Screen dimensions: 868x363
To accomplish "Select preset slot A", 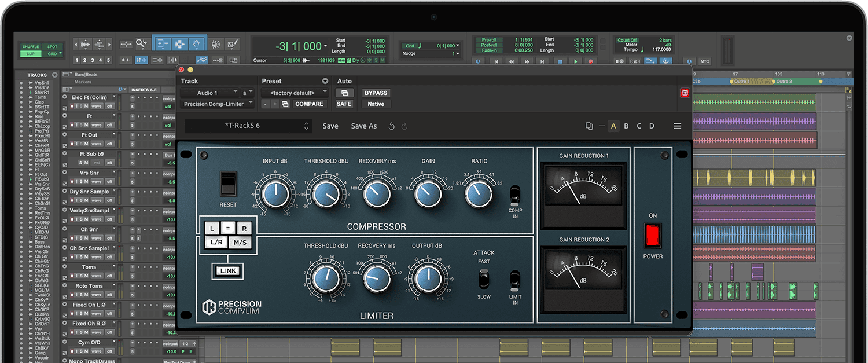I will coord(613,126).
